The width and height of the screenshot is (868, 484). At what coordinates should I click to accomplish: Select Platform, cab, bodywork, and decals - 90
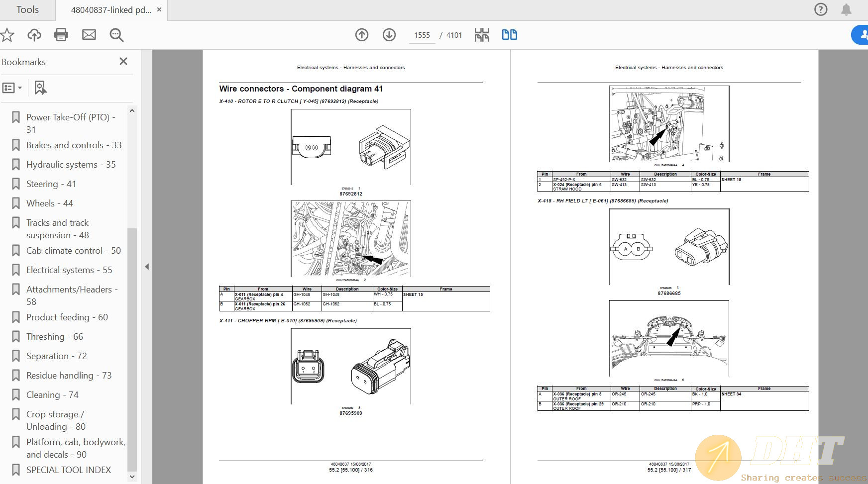[76, 448]
